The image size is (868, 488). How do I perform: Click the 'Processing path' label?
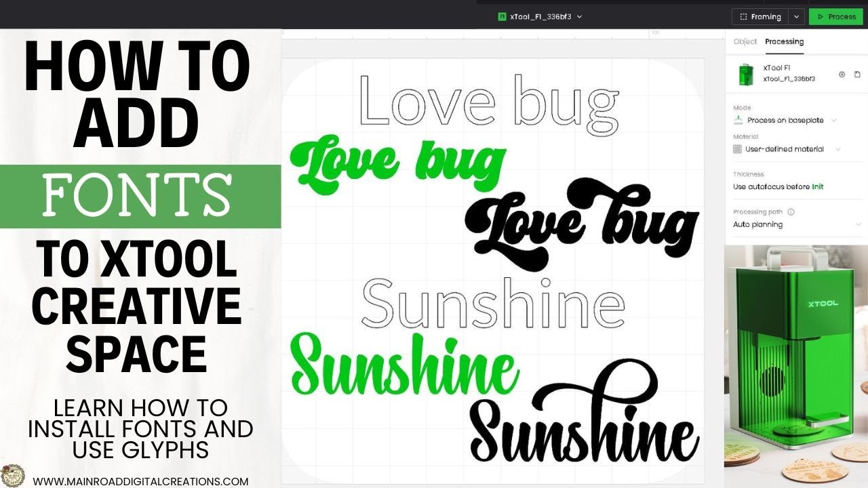(x=758, y=211)
